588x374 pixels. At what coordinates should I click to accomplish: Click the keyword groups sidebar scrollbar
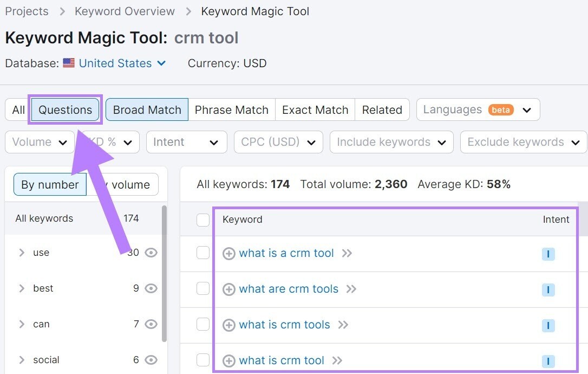click(164, 271)
